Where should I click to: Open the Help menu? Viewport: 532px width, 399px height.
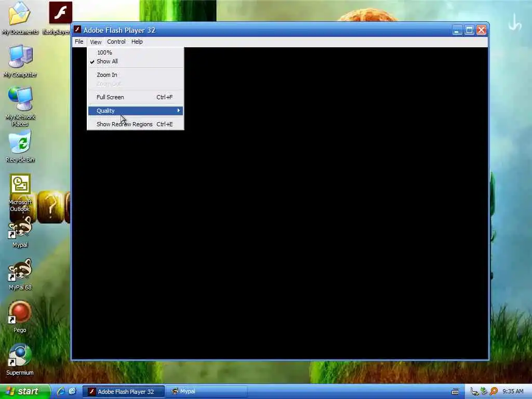(x=137, y=42)
